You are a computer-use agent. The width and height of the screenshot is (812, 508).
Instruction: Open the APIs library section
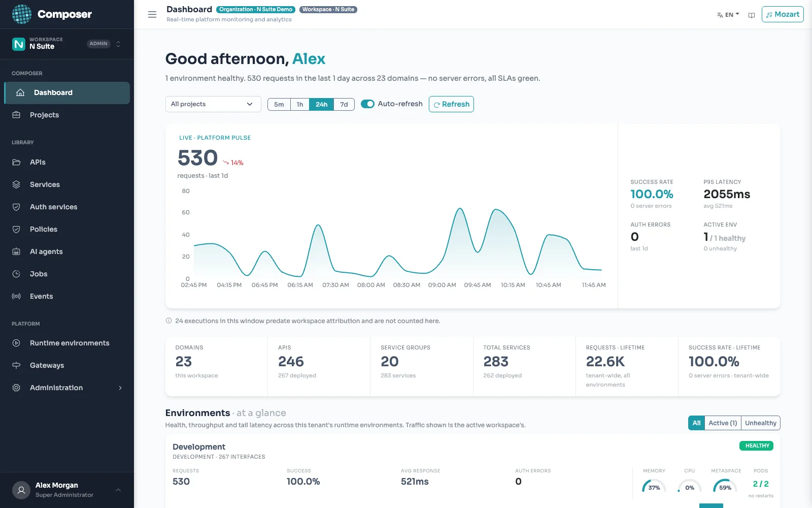tap(67, 162)
